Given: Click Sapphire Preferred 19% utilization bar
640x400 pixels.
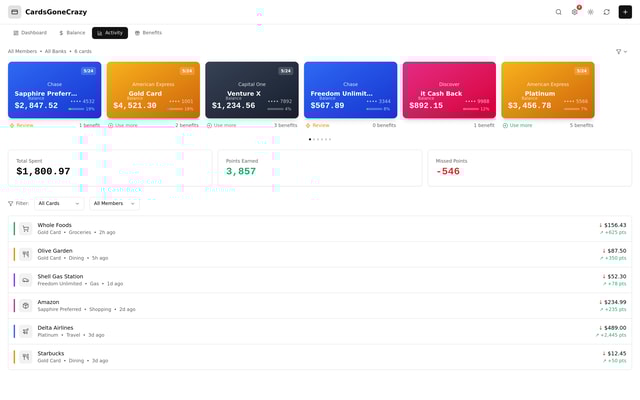Looking at the screenshot, I should coord(76,109).
